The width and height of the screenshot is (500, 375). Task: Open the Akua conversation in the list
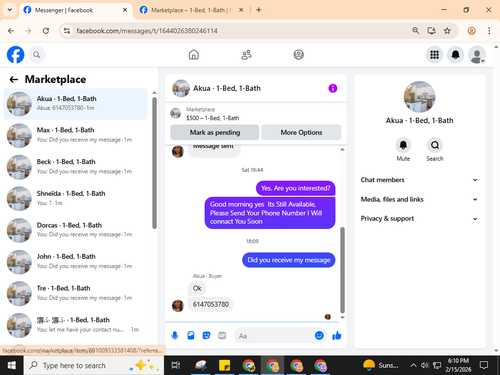tap(75, 104)
